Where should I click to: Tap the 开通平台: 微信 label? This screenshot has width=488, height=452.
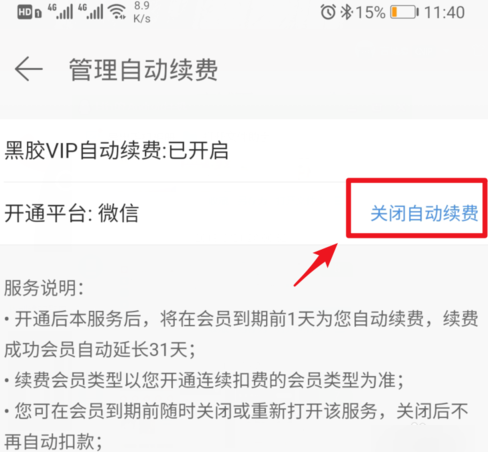(x=71, y=213)
